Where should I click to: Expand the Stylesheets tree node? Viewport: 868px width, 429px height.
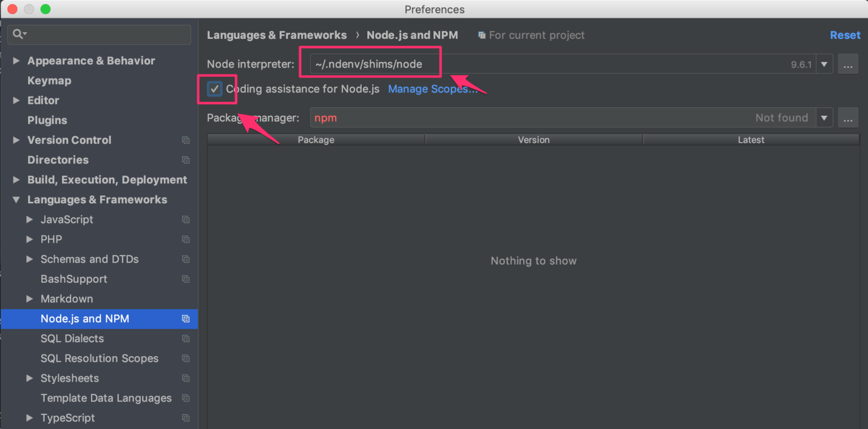tap(30, 378)
